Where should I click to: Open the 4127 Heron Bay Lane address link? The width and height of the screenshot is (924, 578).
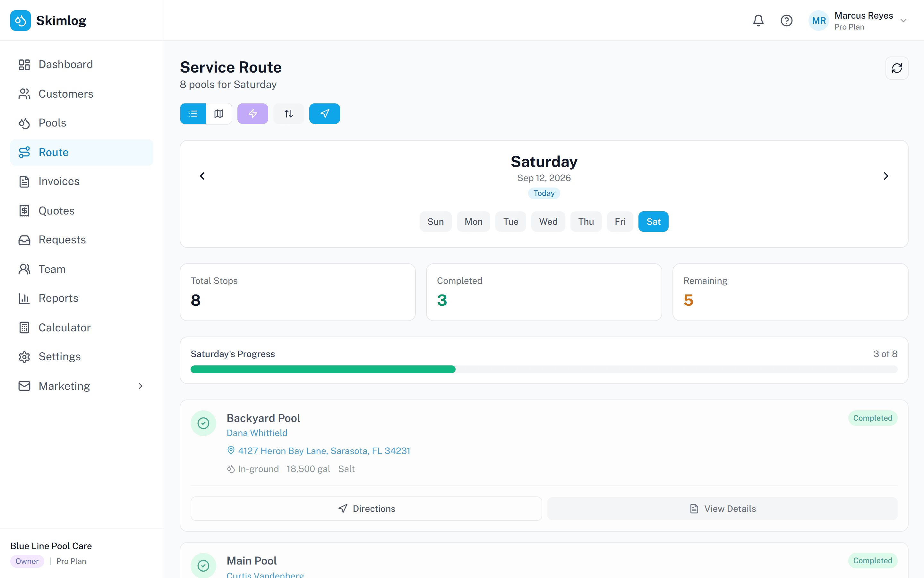[x=319, y=451]
